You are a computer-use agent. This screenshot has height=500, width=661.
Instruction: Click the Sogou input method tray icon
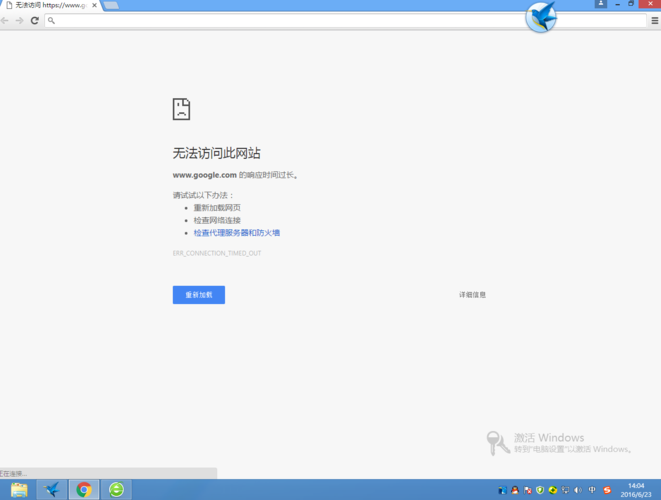pos(607,490)
